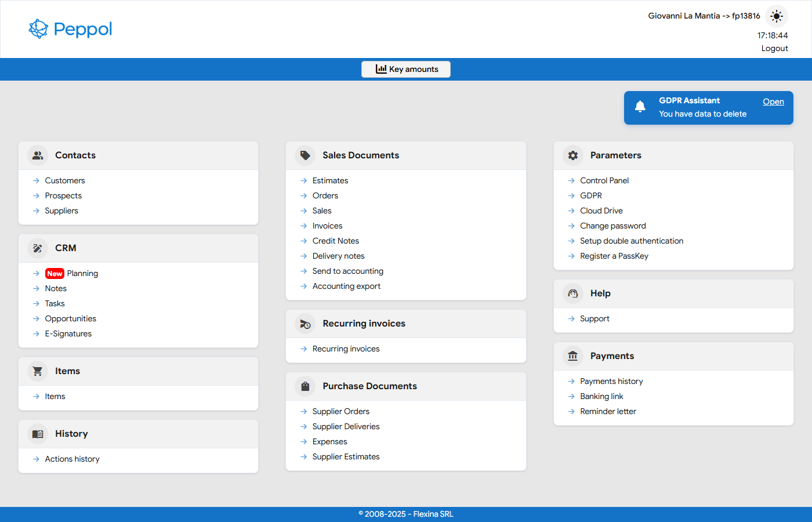The image size is (812, 522).
Task: Click the Sales Documents heading
Action: 361,155
